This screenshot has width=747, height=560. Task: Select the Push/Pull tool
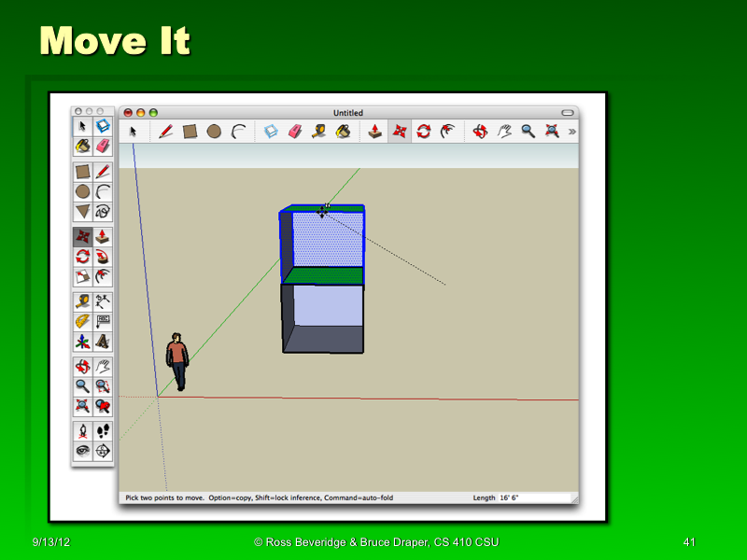click(375, 132)
